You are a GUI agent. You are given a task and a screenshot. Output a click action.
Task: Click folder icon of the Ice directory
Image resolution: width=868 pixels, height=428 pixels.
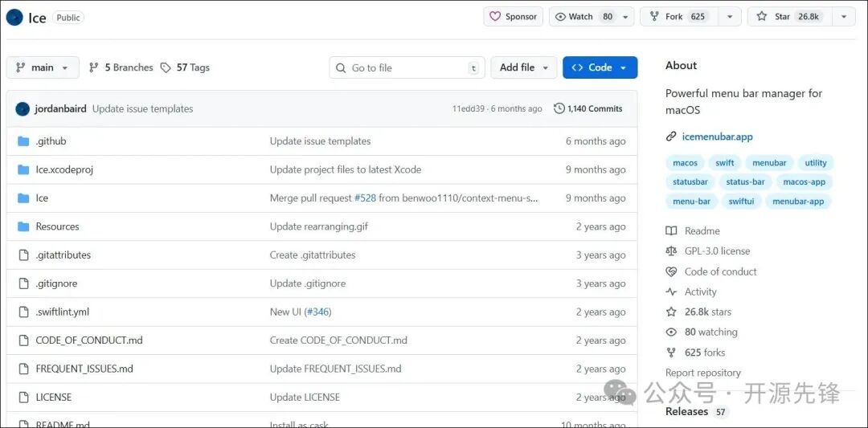pyautogui.click(x=23, y=198)
